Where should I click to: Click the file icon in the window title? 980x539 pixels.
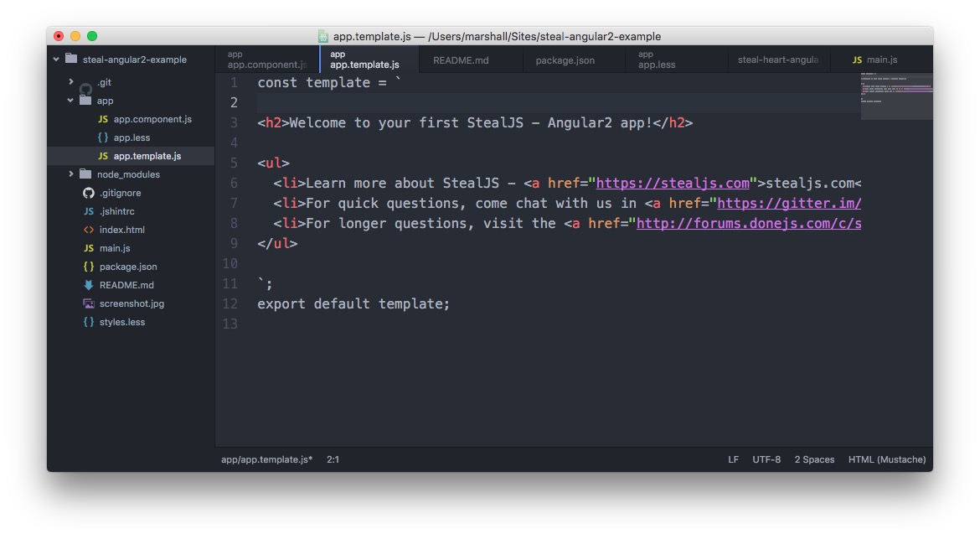point(323,36)
